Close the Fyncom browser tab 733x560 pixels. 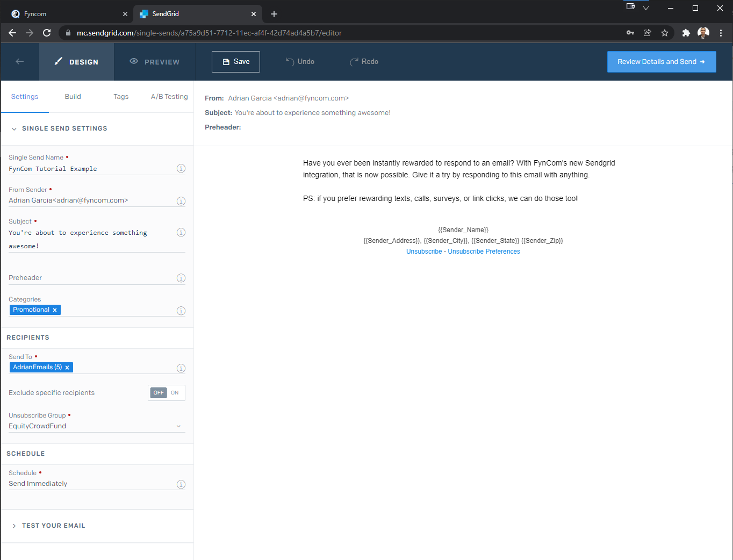pos(125,14)
